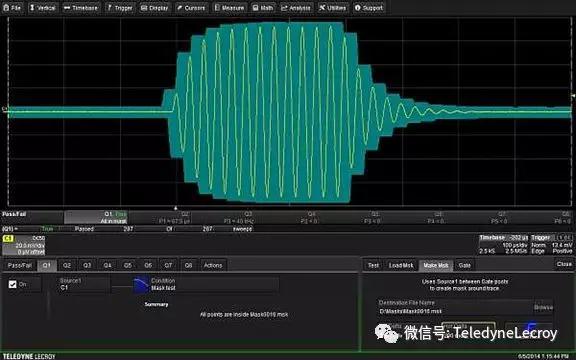Open the Source1 C1 selector
The image size is (576, 360).
click(x=83, y=284)
